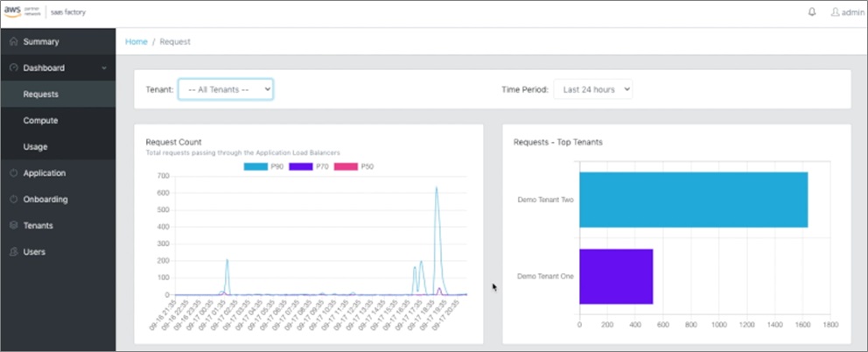Screen dimensions: 868x352
Task: Click the Demo Tenant Two blue bar
Action: click(x=694, y=200)
